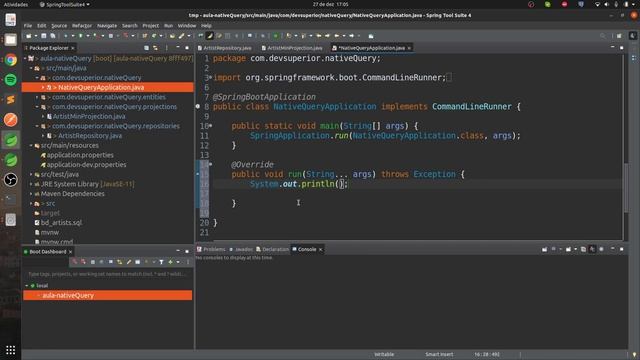640x360 pixels.
Task: Open Boot Dashboard dropdown arrow menu
Action: point(178,262)
